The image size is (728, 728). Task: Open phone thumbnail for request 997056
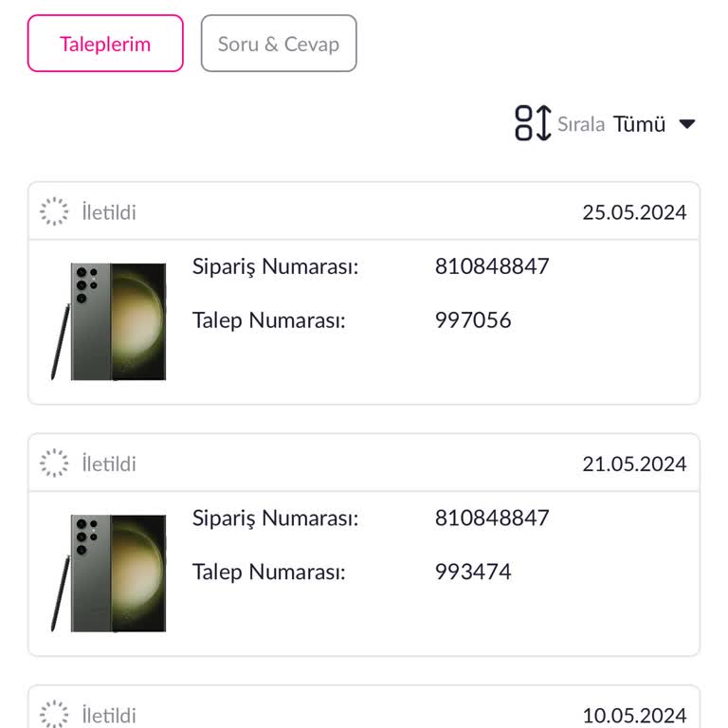pyautogui.click(x=108, y=321)
